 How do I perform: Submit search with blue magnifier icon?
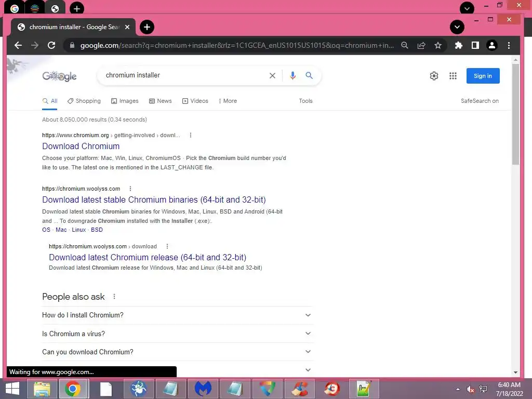[309, 75]
